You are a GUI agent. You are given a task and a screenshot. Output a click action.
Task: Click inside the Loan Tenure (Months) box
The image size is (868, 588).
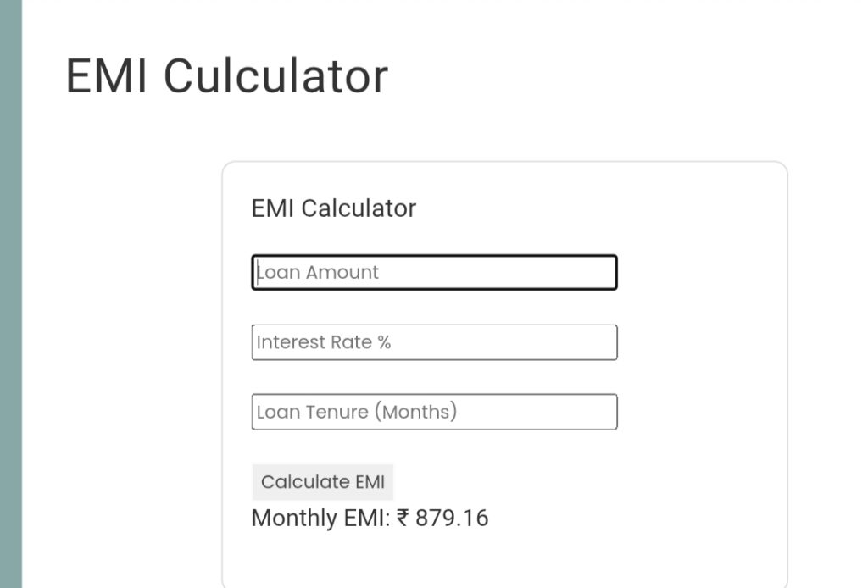(434, 411)
